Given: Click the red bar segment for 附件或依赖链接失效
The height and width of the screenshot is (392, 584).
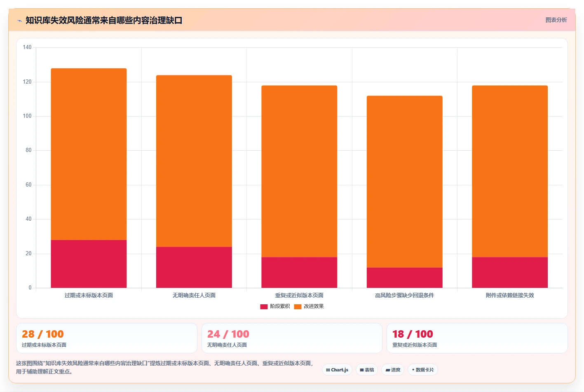Looking at the screenshot, I should [x=510, y=273].
